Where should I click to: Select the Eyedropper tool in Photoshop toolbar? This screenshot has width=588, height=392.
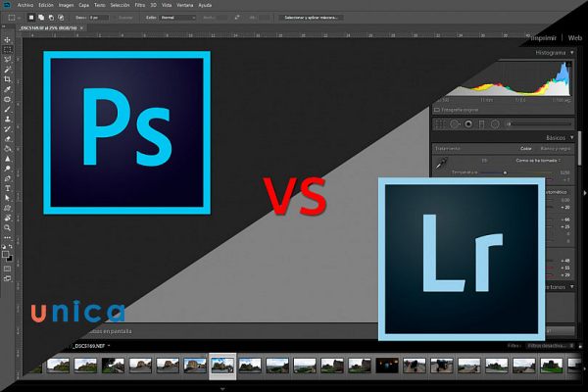(8, 89)
